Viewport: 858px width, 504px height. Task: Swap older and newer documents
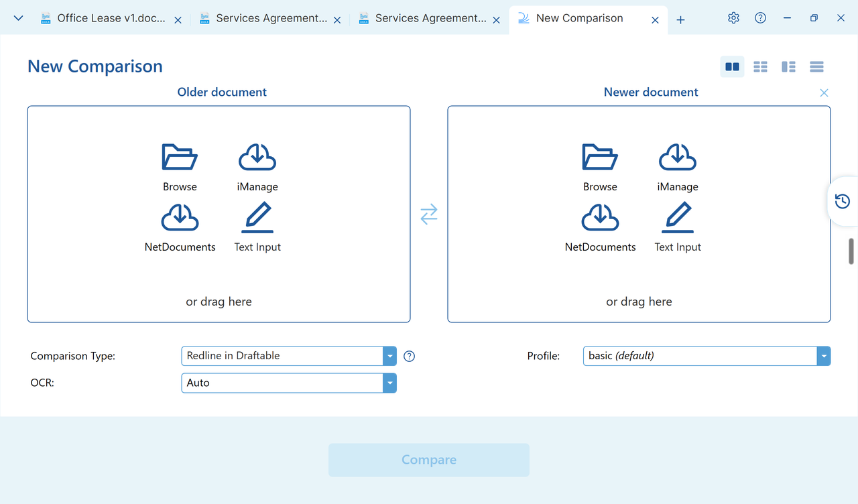click(429, 214)
